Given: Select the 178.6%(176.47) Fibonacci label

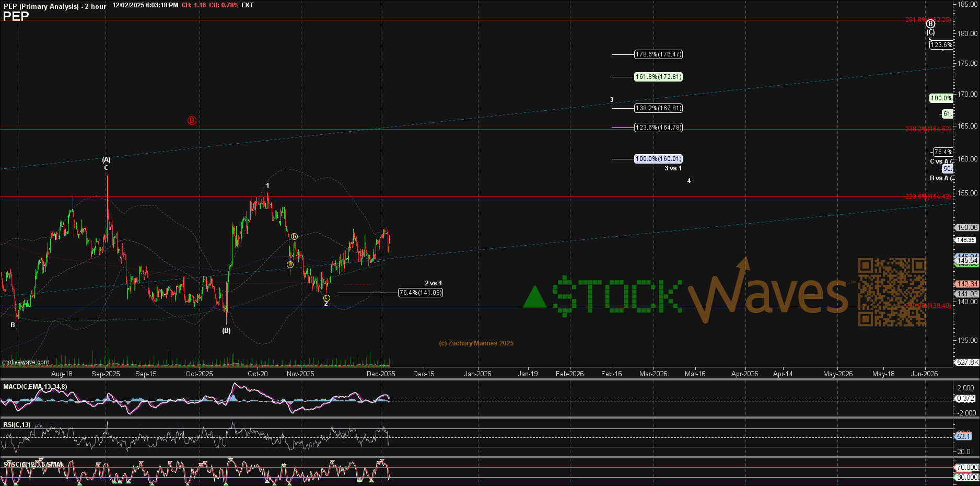Looking at the screenshot, I should (658, 54).
